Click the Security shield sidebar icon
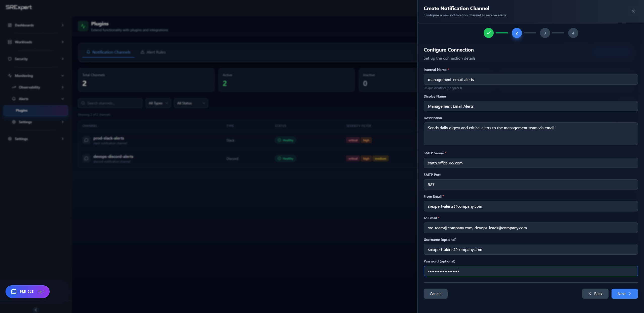The image size is (644, 313). tap(10, 59)
